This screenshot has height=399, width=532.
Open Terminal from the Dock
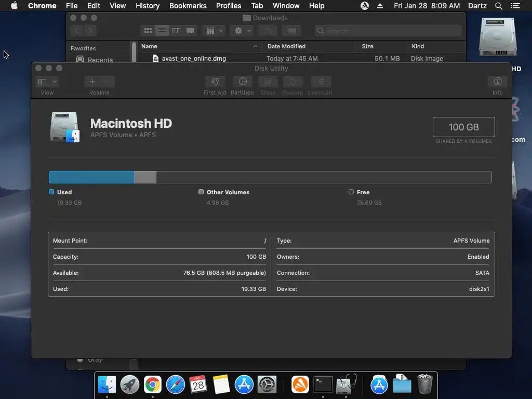(x=323, y=384)
